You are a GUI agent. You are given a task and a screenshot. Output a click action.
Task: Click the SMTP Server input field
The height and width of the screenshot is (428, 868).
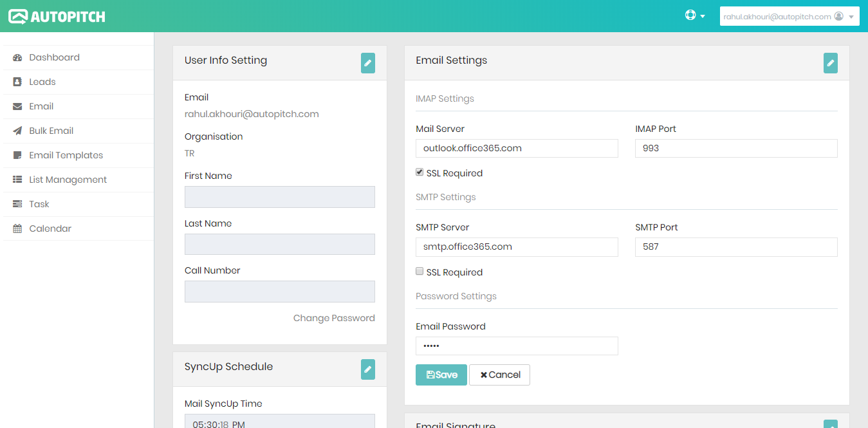517,247
